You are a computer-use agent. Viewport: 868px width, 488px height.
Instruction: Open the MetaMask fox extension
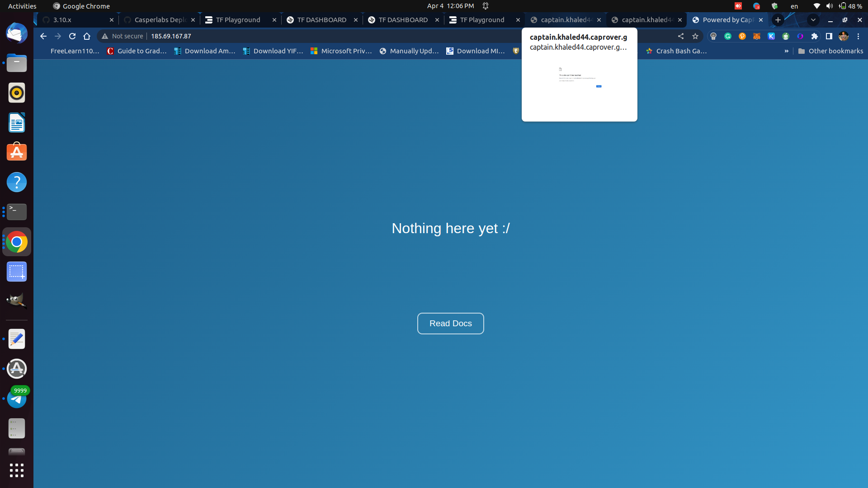coord(756,36)
